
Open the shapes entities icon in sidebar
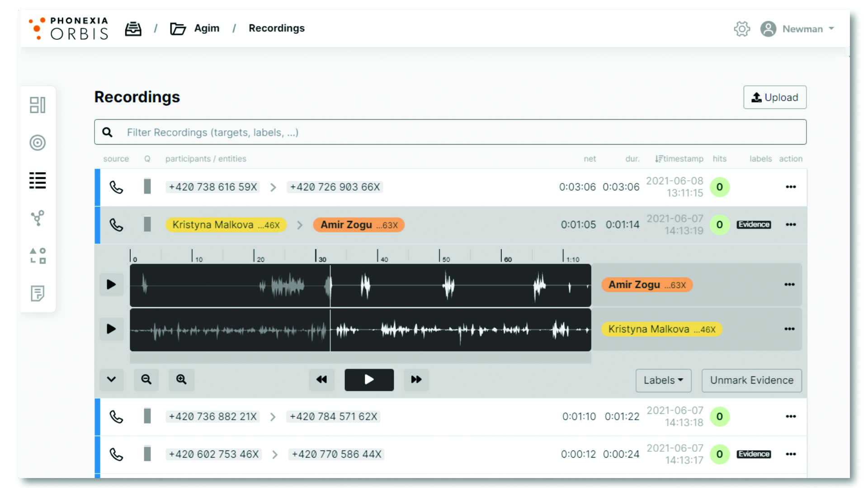coord(38,256)
